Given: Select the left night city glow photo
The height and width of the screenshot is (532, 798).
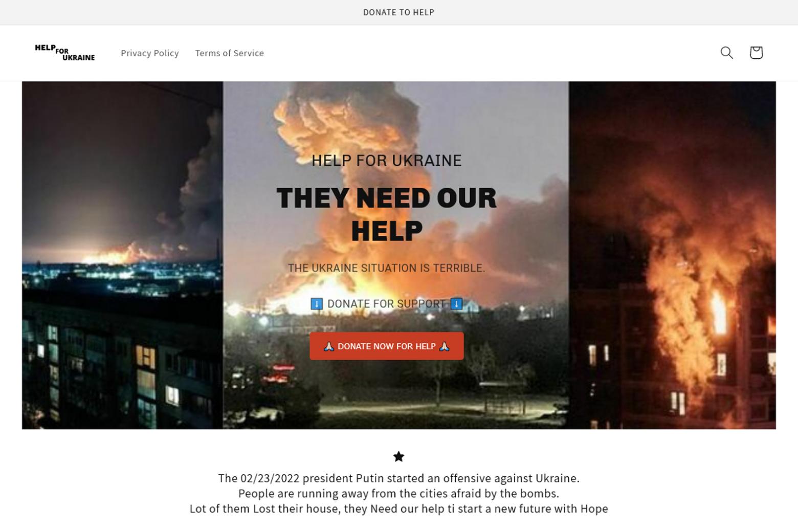Looking at the screenshot, I should click(122, 255).
